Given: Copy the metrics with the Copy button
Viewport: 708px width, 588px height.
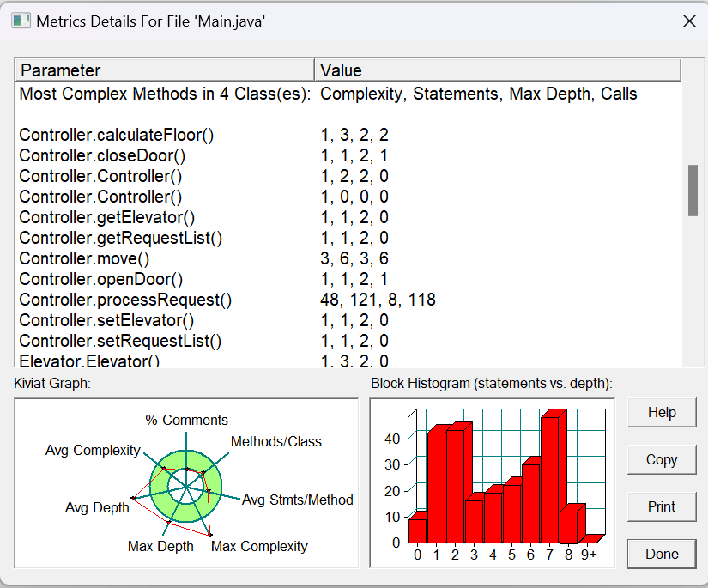Looking at the screenshot, I should pos(662,459).
